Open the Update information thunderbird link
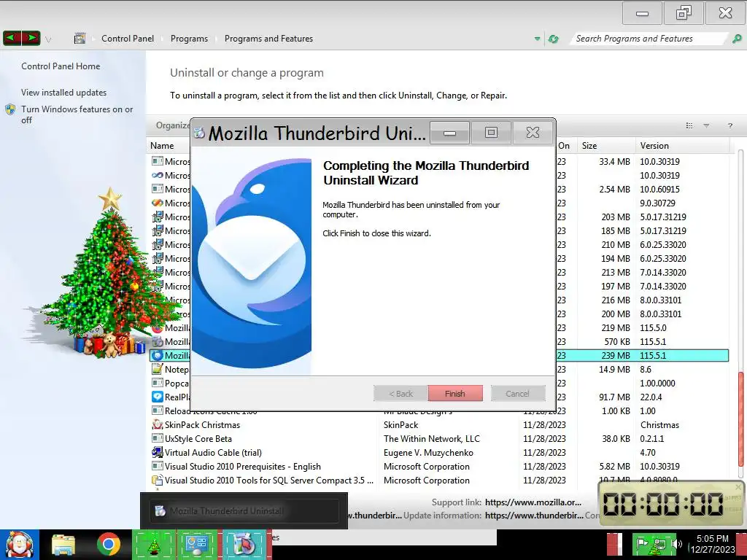 pyautogui.click(x=534, y=516)
